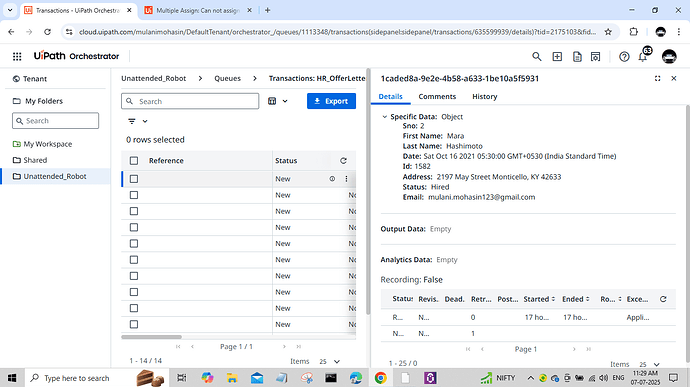The width and height of the screenshot is (690, 387).
Task: Open the browser extensions puzzle icon
Action: point(634,32)
